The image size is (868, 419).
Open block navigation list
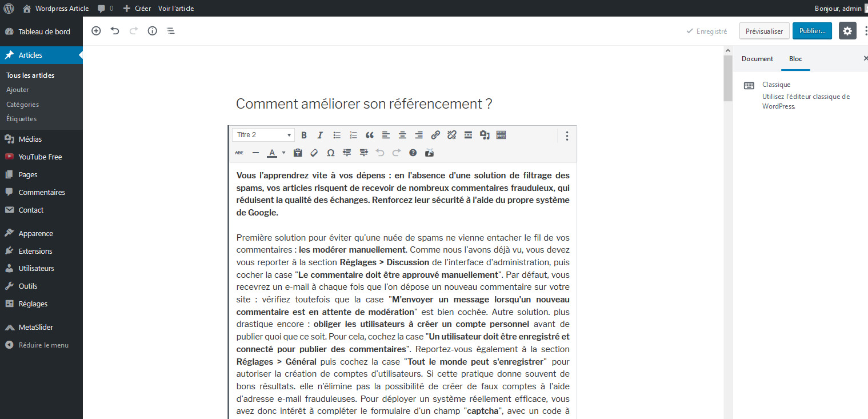[170, 31]
